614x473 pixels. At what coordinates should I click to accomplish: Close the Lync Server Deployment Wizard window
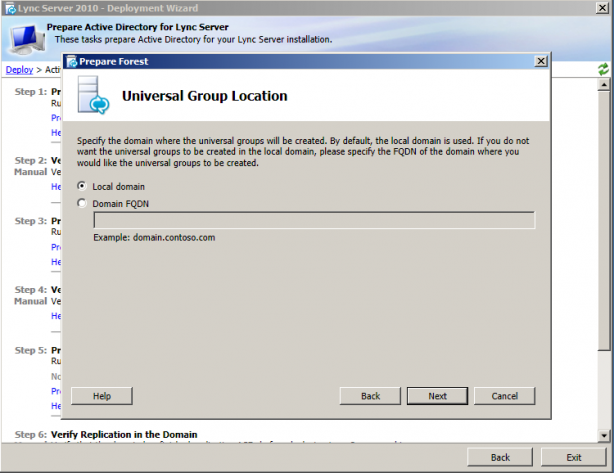[602, 8]
